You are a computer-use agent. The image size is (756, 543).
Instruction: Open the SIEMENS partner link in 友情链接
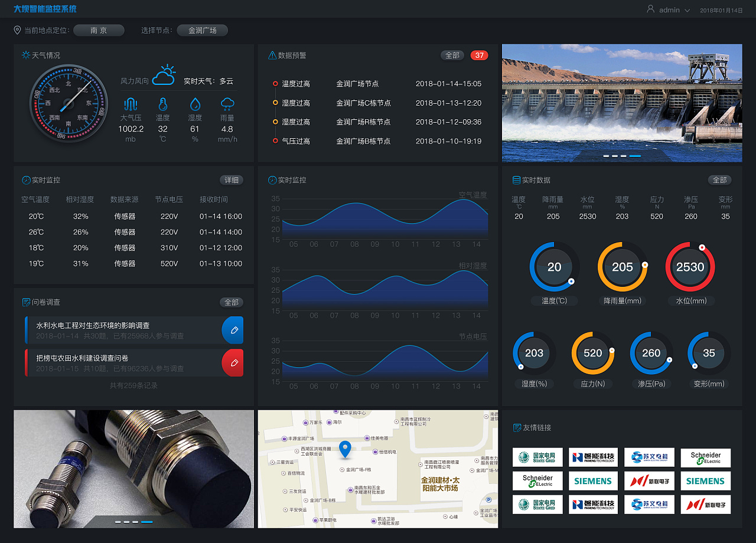point(593,480)
